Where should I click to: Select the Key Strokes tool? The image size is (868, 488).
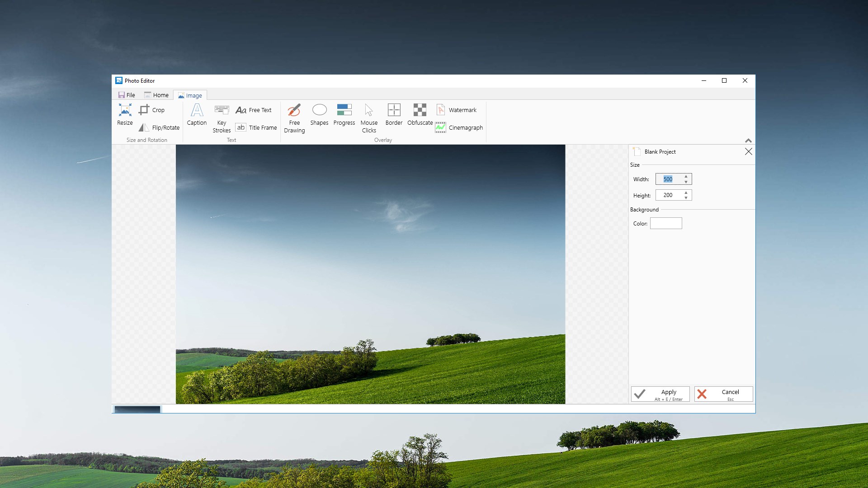(222, 117)
